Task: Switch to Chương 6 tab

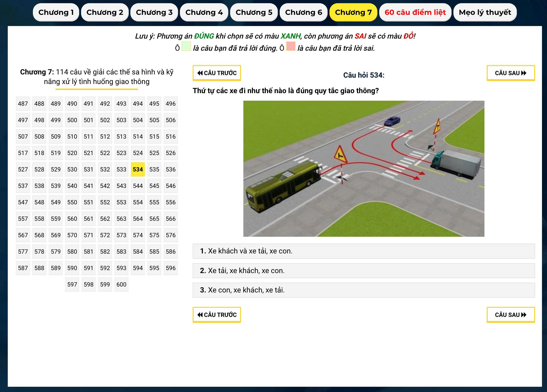Action: [x=303, y=12]
